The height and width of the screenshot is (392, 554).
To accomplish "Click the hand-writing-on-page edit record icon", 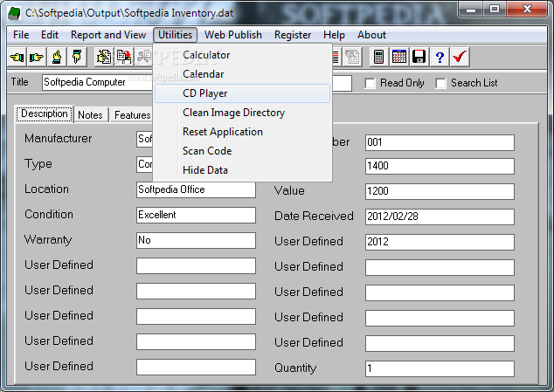I will coord(104,57).
